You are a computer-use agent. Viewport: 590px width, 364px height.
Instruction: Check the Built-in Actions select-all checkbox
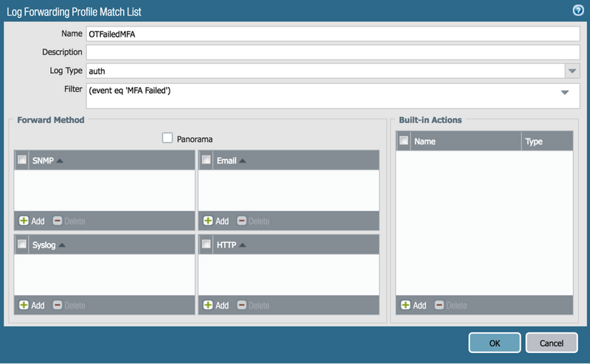[403, 141]
